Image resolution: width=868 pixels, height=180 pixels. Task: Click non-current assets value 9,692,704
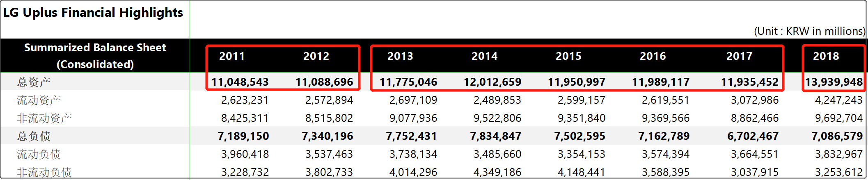pyautogui.click(x=839, y=118)
